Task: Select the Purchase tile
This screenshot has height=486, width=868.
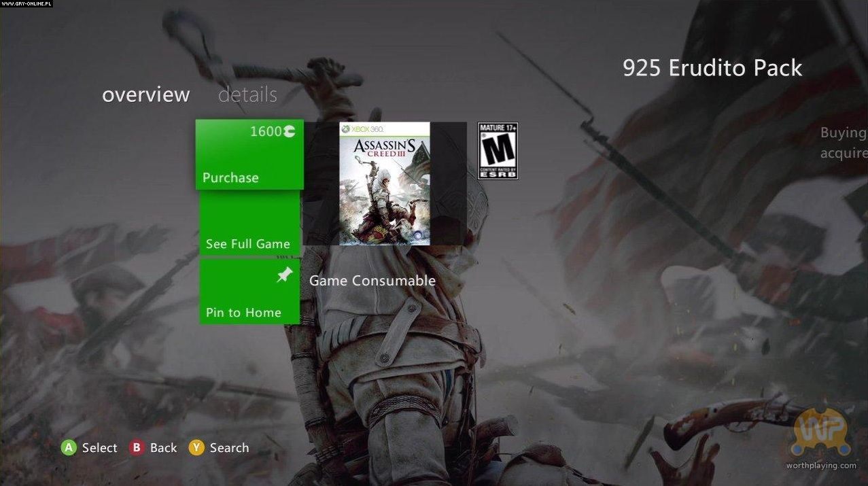Action: coord(249,155)
